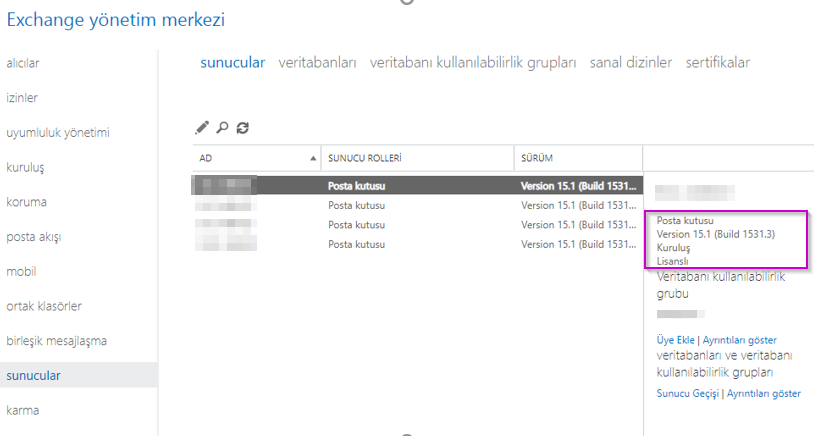
Task: Open mobil in the sidebar
Action: (x=21, y=271)
